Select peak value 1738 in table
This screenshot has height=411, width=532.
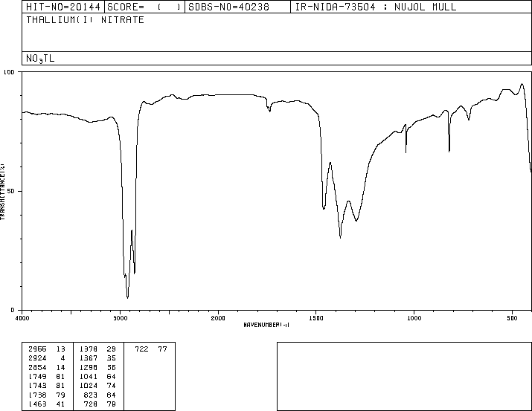pyautogui.click(x=37, y=395)
